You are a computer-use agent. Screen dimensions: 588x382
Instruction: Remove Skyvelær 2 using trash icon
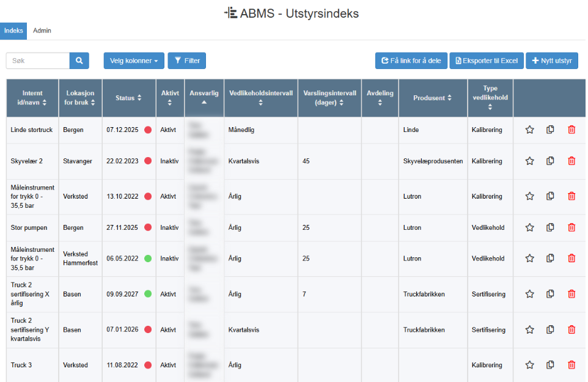[x=571, y=161]
